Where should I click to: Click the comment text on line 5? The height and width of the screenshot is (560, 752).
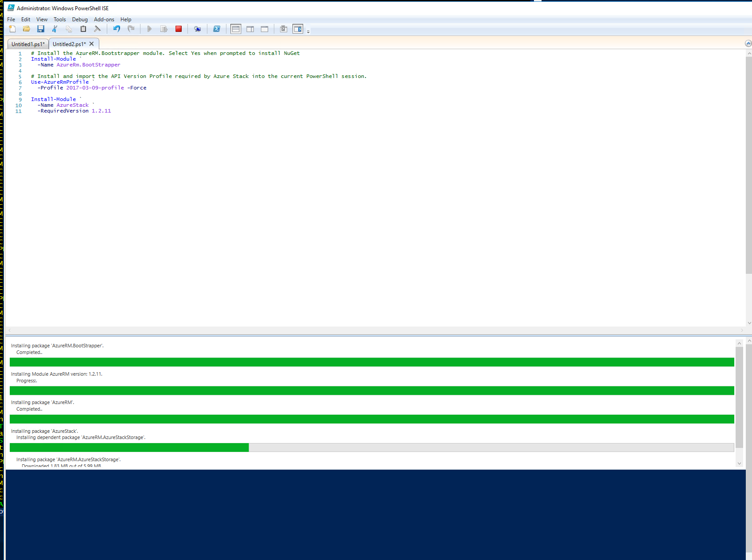pyautogui.click(x=199, y=76)
